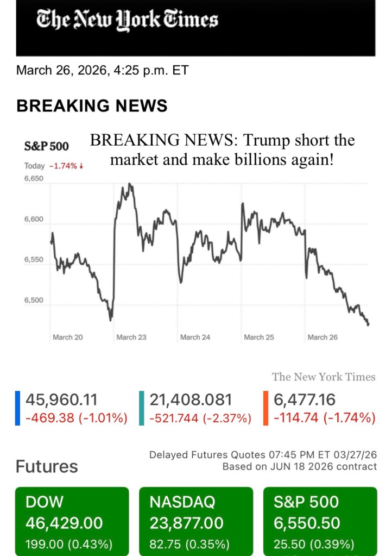Click The New York Times chart credit
This screenshot has height=556, width=392.
324,377
